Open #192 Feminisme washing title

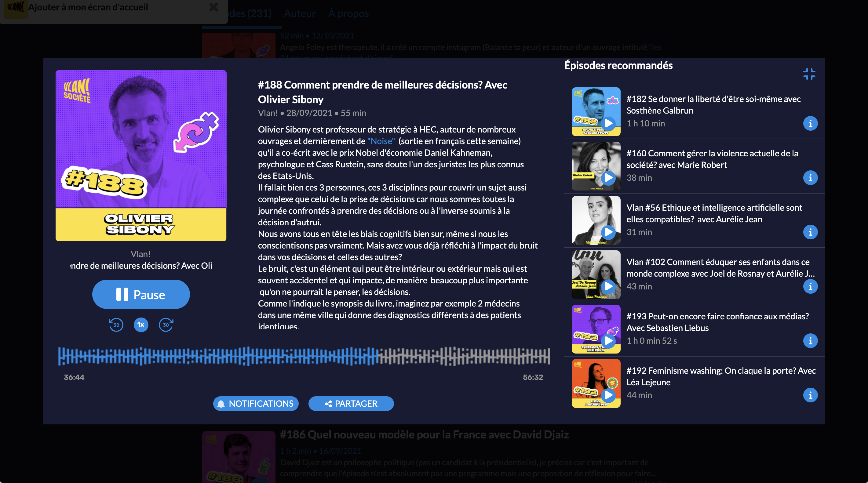pos(721,376)
